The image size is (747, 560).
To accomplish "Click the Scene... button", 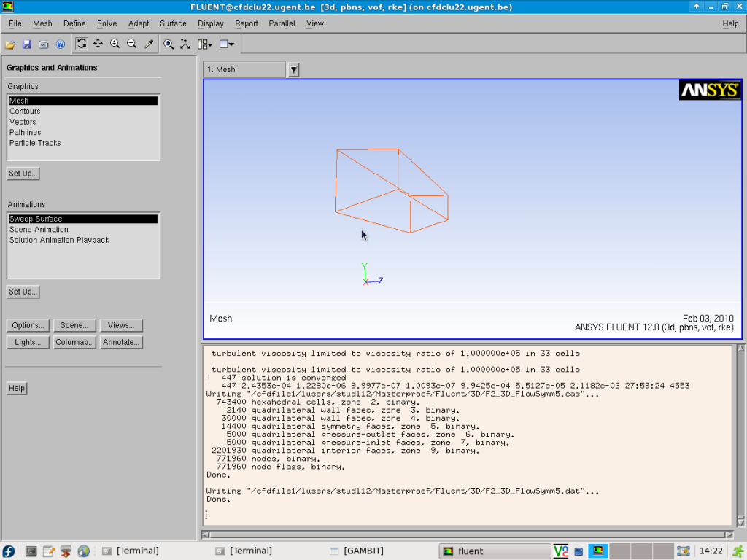I will point(74,325).
